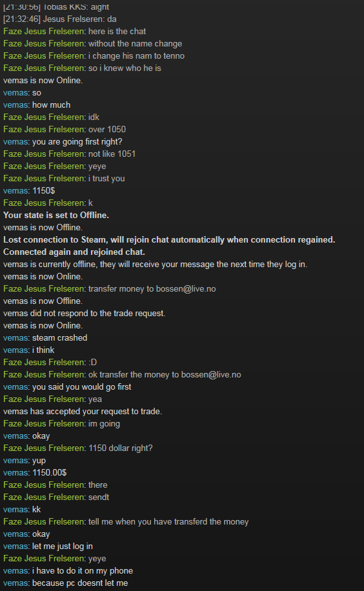The image size is (364, 591).
Task: Click the "because pc doesnt let me" message
Action: tap(80, 583)
